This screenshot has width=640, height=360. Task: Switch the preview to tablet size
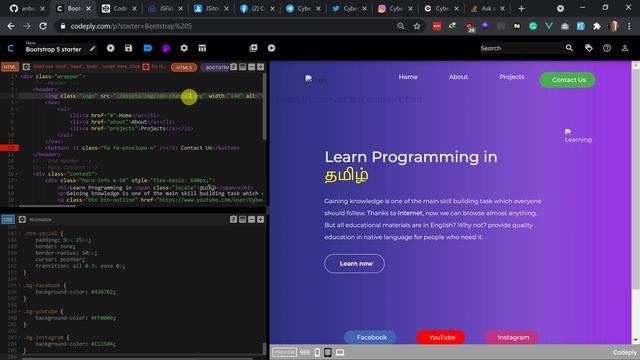click(x=327, y=352)
